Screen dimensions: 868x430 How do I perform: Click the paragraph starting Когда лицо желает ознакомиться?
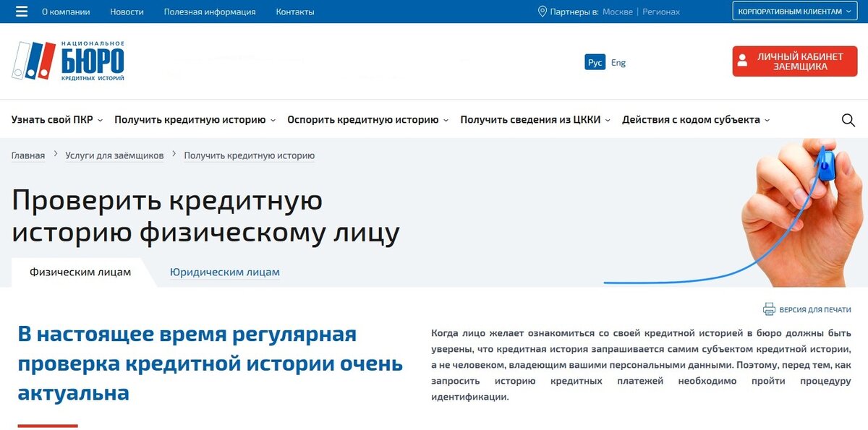click(x=641, y=365)
